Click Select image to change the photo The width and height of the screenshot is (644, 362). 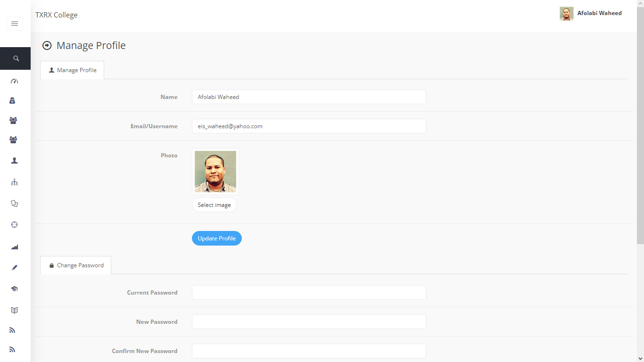coord(215,205)
